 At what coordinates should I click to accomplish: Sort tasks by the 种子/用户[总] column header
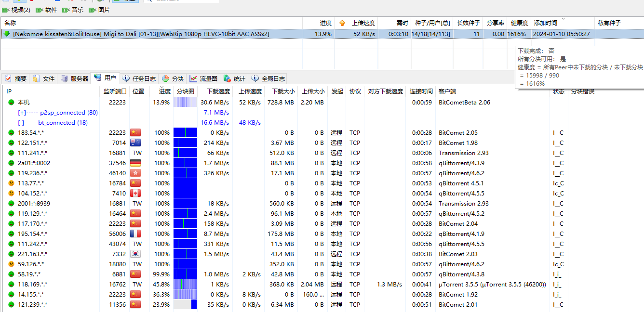(432, 23)
